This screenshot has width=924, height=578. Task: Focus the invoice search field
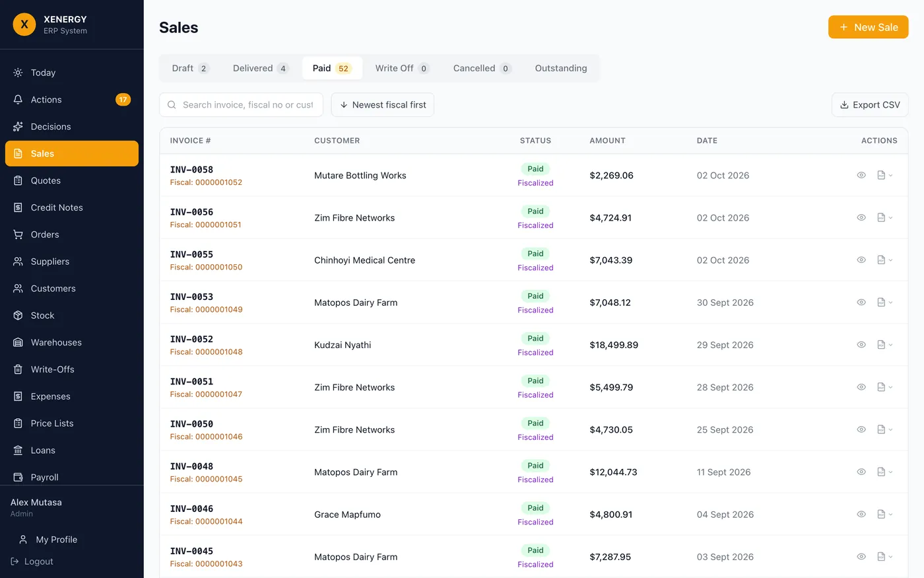241,104
